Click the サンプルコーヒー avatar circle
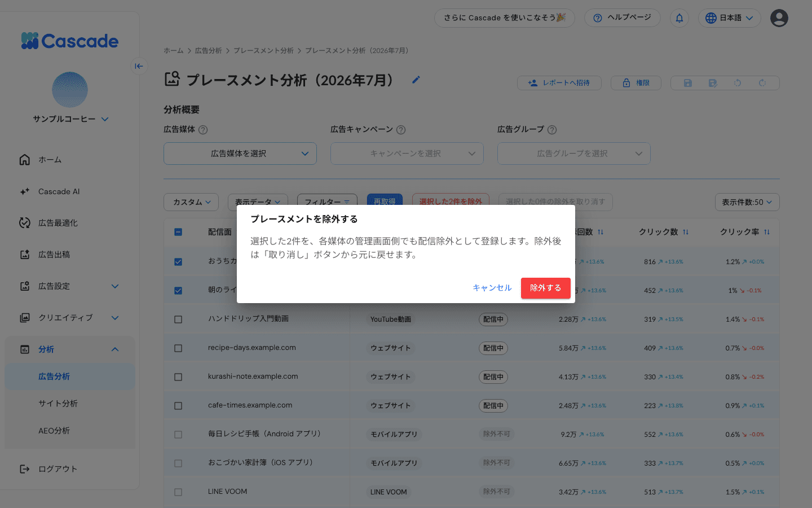 [x=70, y=90]
